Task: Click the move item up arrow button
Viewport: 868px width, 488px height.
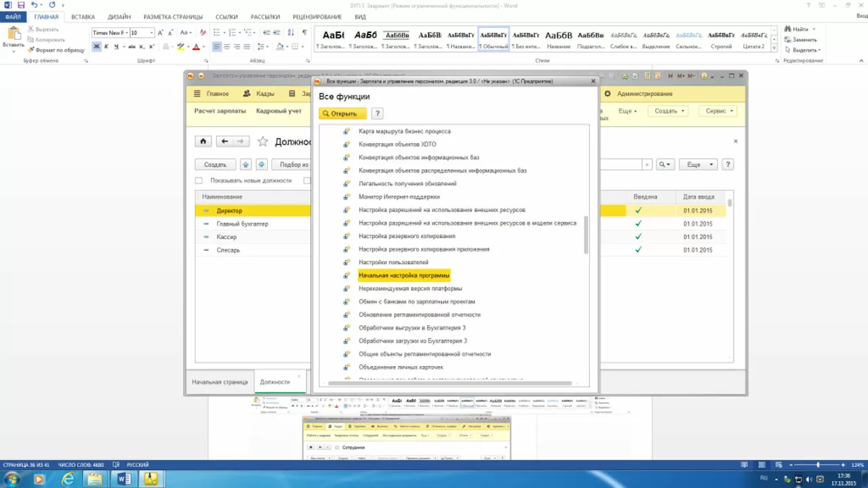Action: pos(245,165)
